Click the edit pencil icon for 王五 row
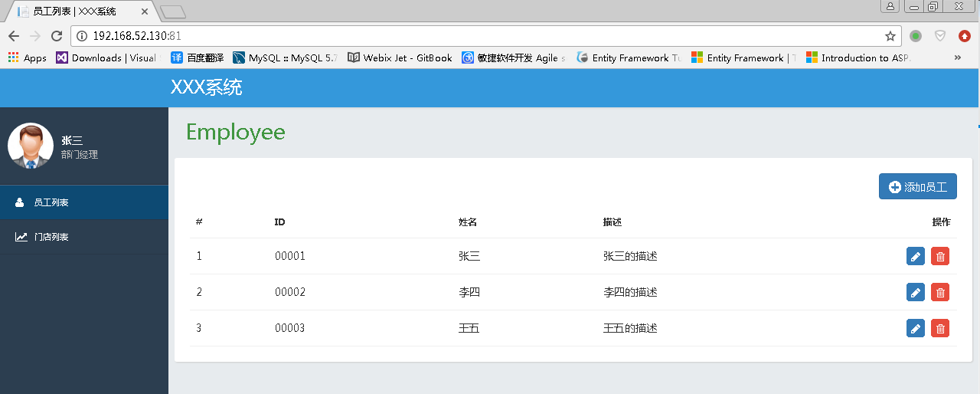The height and width of the screenshot is (394, 980). point(915,328)
